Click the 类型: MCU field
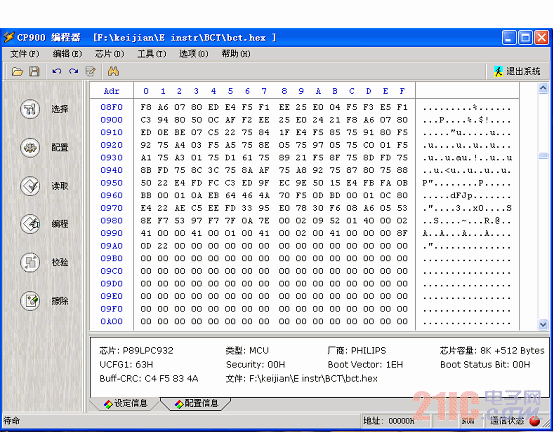The height and width of the screenshot is (432, 553). pos(247,351)
